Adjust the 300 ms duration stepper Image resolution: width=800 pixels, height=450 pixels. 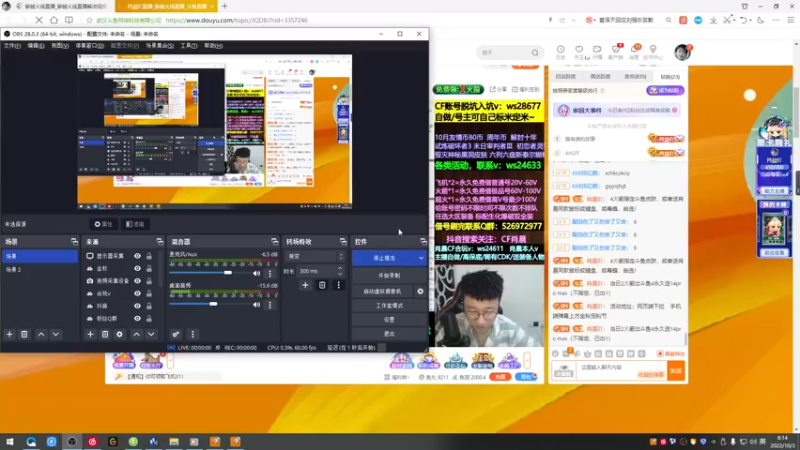point(340,271)
